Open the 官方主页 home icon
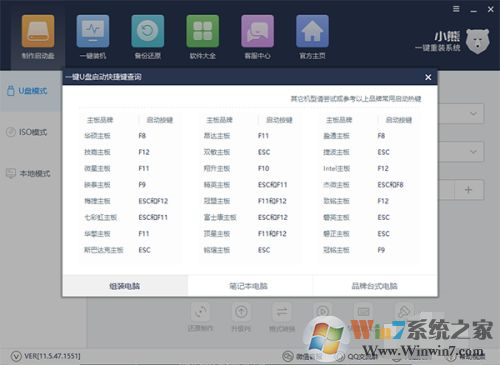The image size is (500, 365). tap(312, 31)
